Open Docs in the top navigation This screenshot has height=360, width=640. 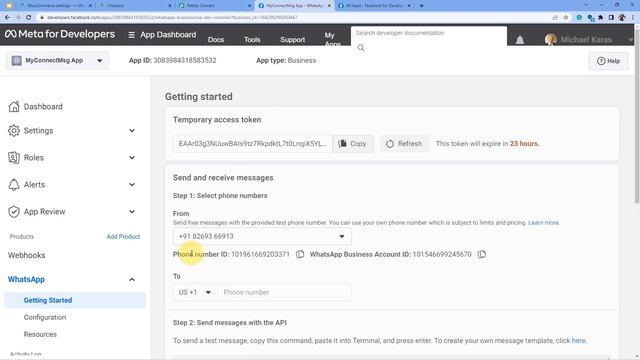coord(216,40)
